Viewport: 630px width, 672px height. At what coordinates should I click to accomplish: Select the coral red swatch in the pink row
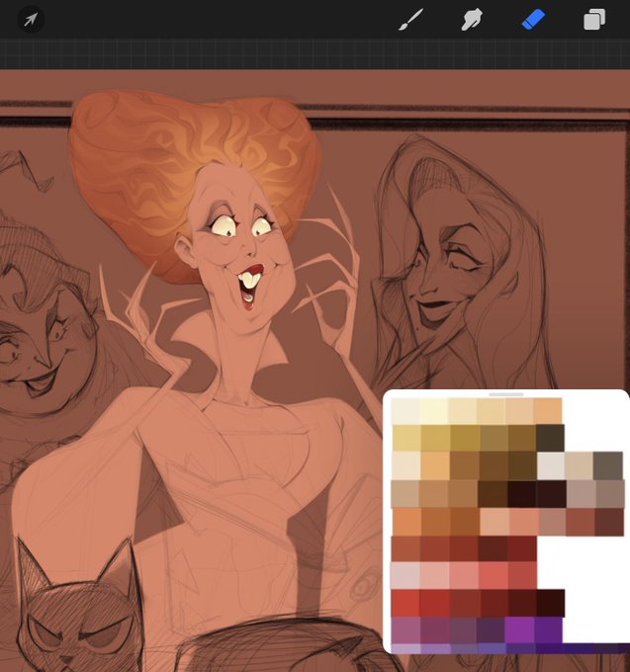coord(494,575)
